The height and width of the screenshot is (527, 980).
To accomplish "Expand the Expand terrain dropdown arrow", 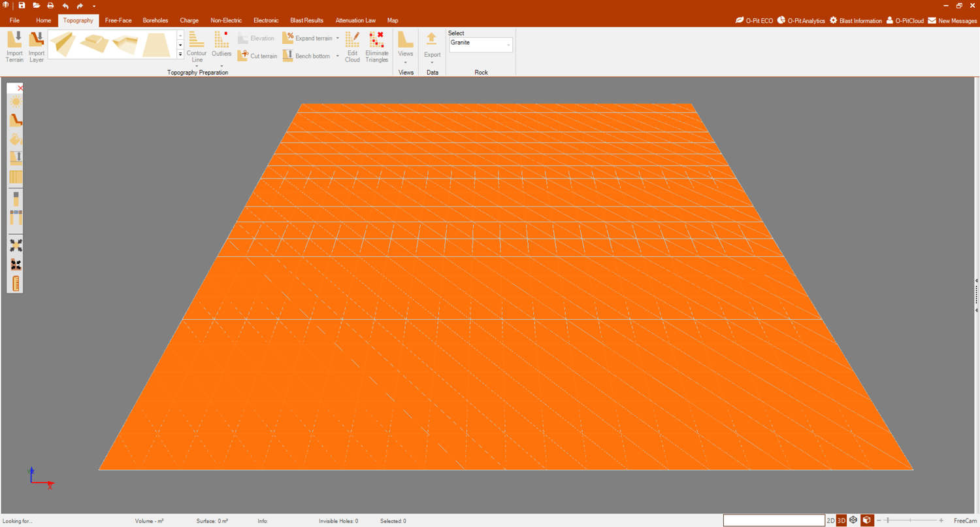I will (x=338, y=38).
